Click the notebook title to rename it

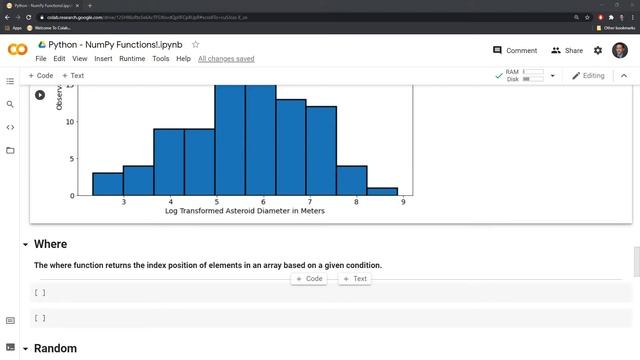coord(116,44)
